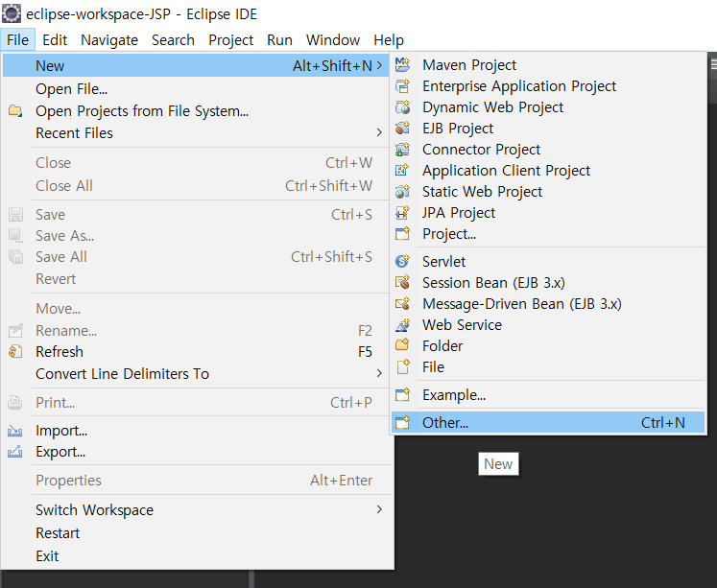
Task: Select Application Client Project label
Action: click(506, 171)
